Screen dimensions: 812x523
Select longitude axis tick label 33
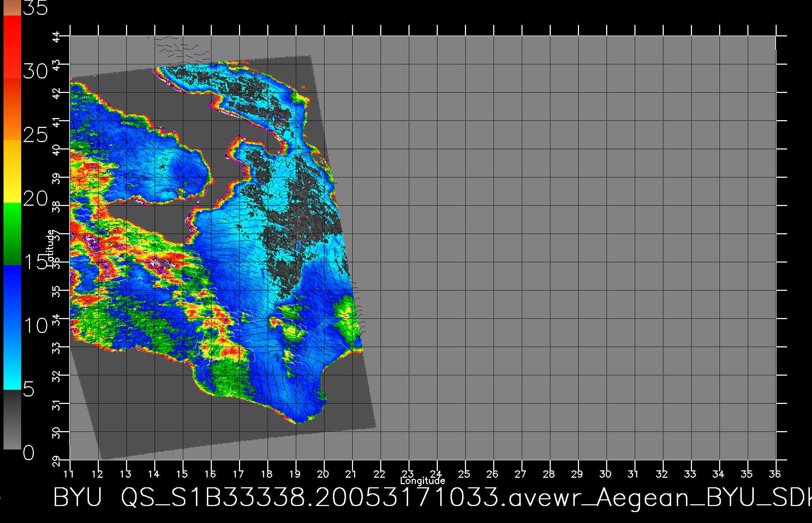pyautogui.click(x=690, y=474)
